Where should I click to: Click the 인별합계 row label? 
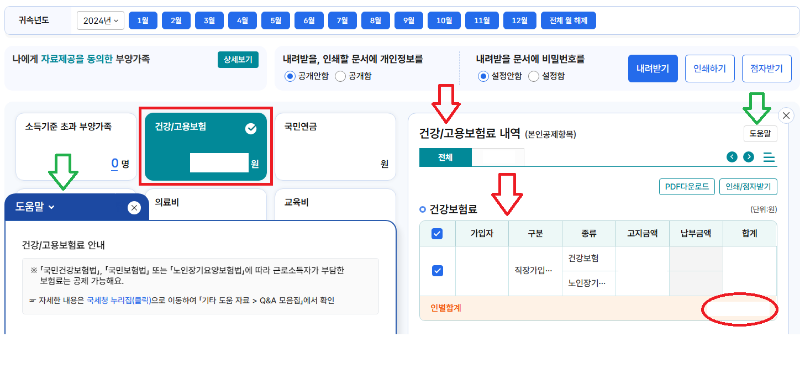[x=446, y=308]
